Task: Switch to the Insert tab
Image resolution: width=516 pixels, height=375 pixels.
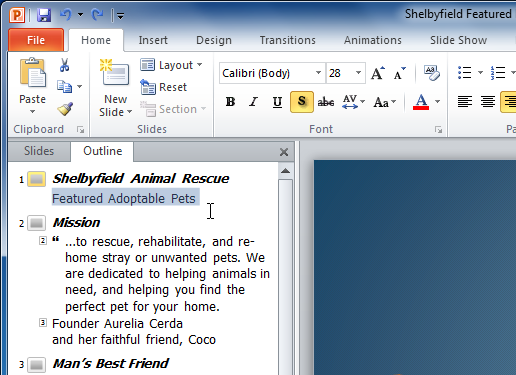Action: coord(153,40)
